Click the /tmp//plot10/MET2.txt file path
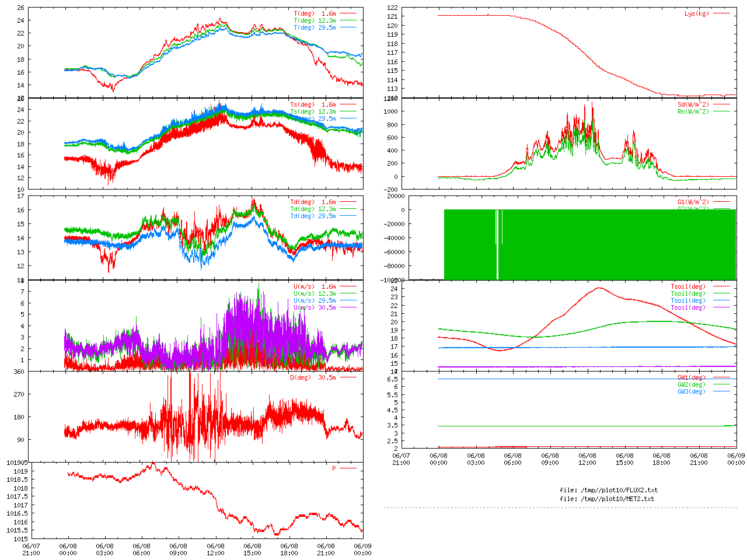Image resolution: width=747 pixels, height=560 pixels. click(x=607, y=499)
